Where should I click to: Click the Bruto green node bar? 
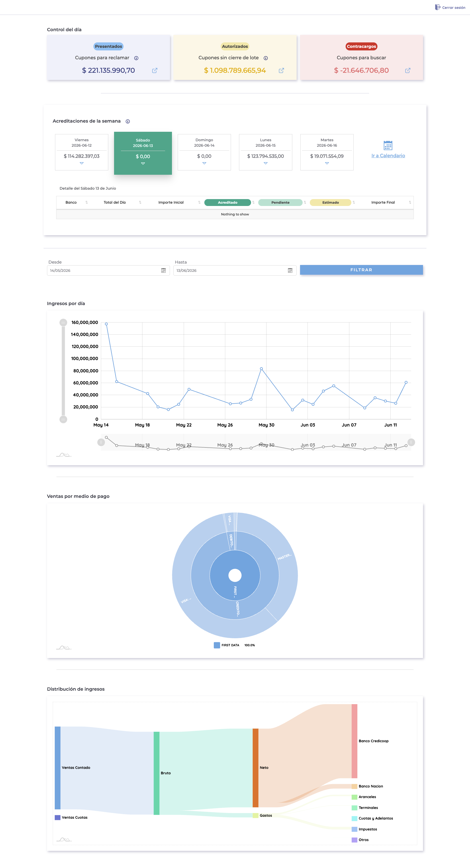[x=156, y=773]
